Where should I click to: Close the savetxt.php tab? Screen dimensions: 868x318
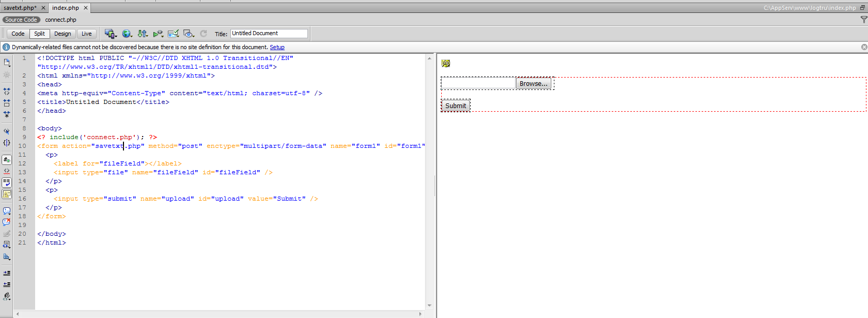point(43,8)
